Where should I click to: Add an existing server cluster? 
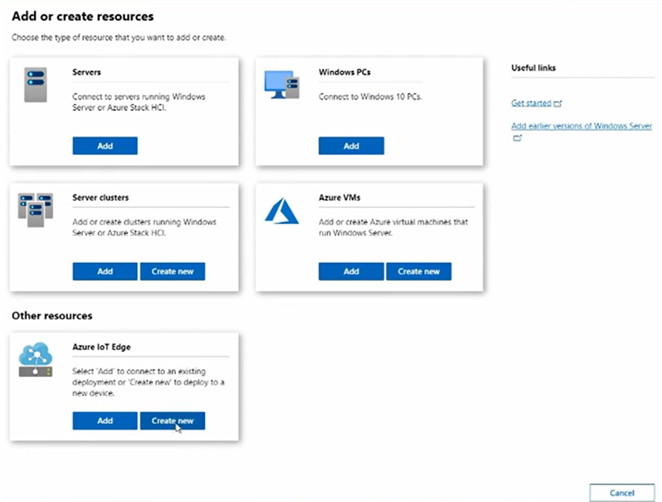pyautogui.click(x=105, y=271)
